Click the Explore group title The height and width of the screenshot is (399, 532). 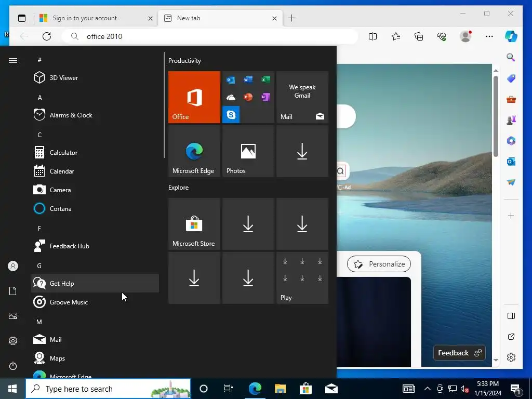tap(179, 187)
